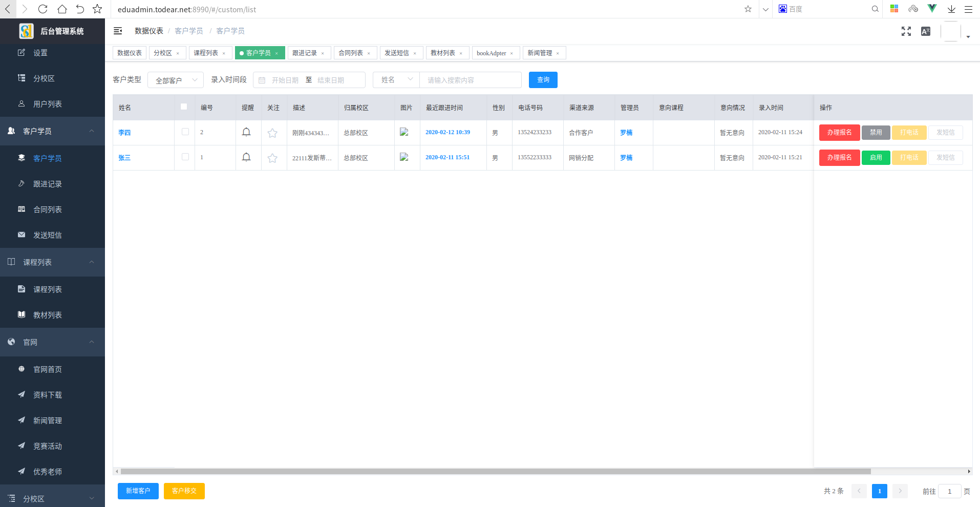Collapse 课程列表 sidebar group
Viewport: 980px width, 507px height.
point(52,262)
